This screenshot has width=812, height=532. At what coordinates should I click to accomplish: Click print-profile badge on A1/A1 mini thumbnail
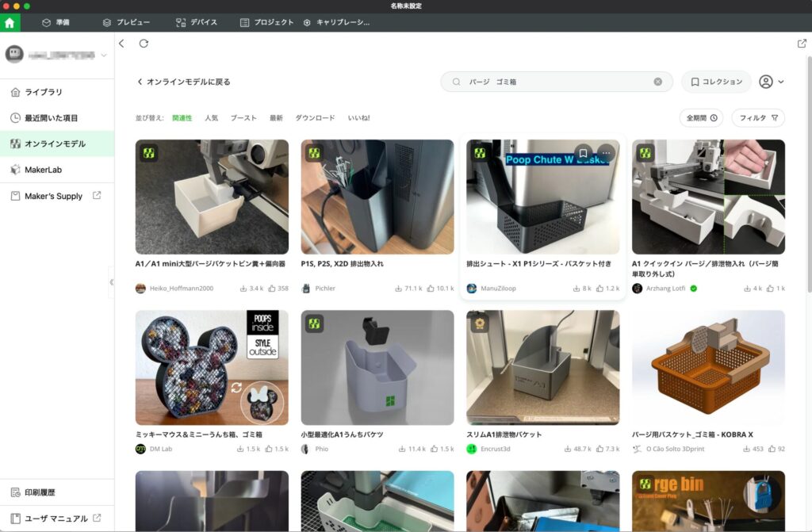[x=149, y=153]
